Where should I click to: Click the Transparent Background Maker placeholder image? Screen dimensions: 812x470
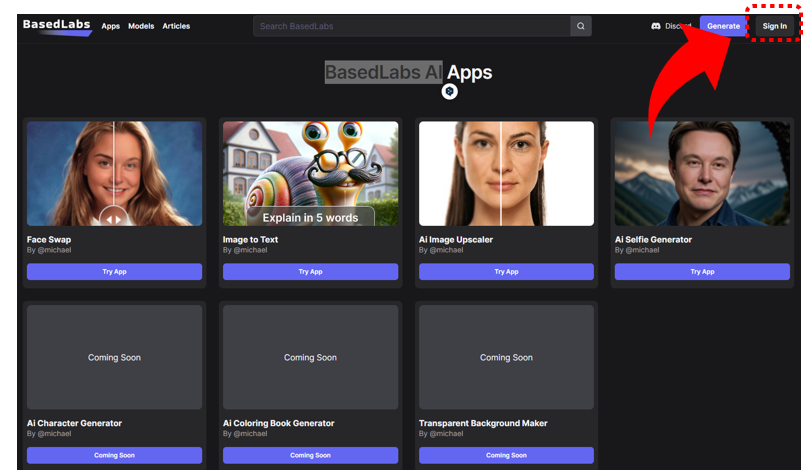click(506, 357)
